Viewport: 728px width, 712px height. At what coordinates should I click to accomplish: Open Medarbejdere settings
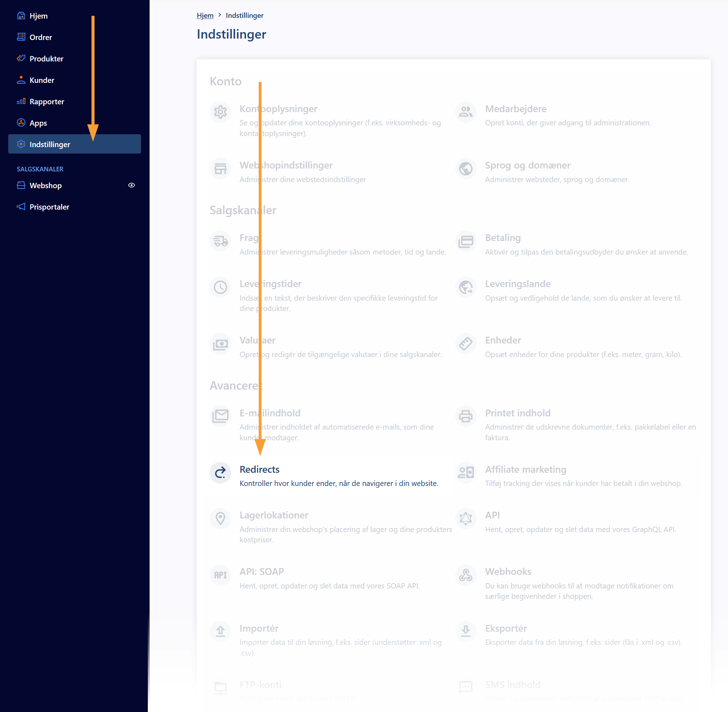(x=515, y=109)
